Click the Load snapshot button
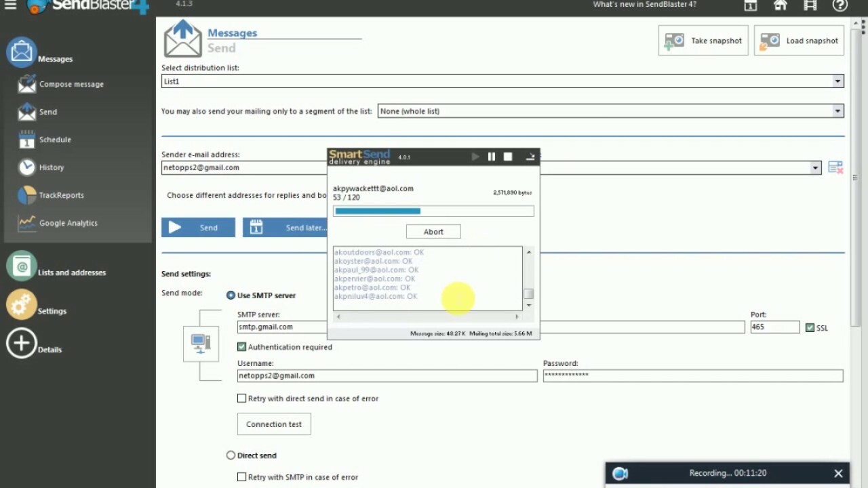The image size is (868, 488). click(x=799, y=41)
